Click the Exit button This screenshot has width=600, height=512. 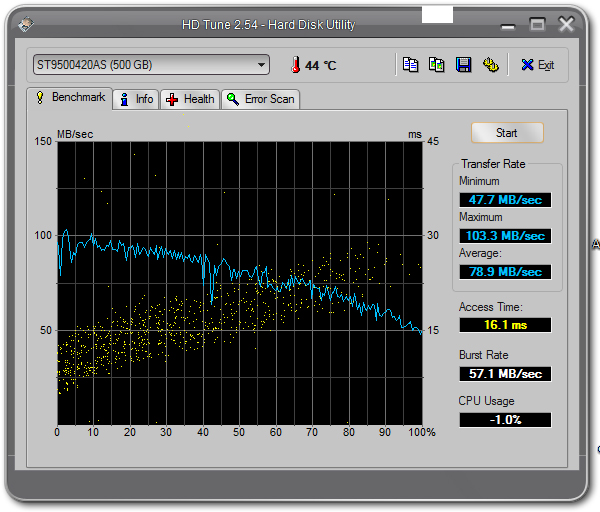point(537,65)
